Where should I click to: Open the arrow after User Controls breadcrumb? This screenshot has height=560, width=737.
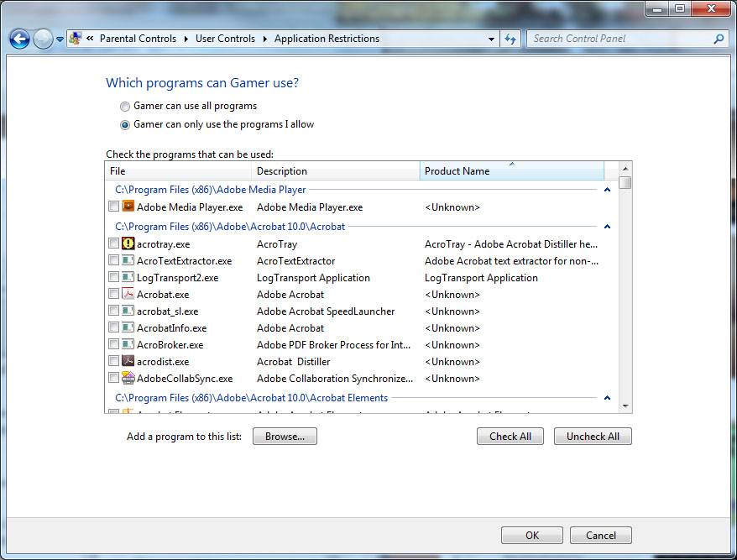(x=265, y=39)
